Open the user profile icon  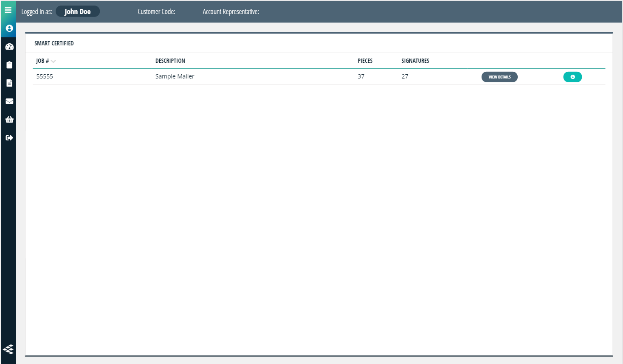click(9, 28)
